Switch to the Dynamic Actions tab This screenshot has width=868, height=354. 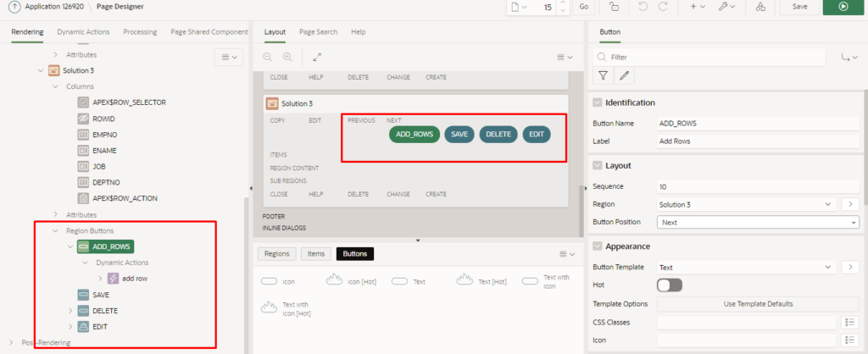point(83,32)
